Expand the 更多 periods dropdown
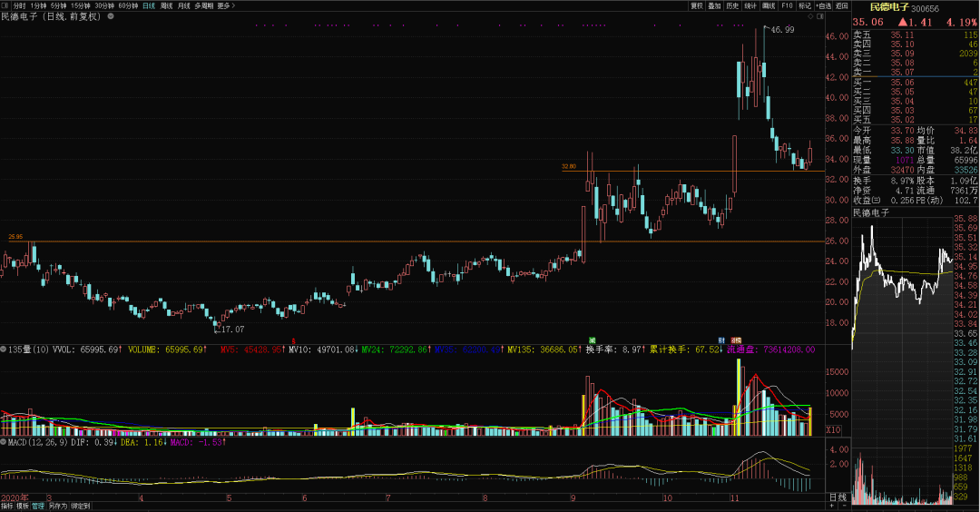980x512 pixels. [x=226, y=5]
